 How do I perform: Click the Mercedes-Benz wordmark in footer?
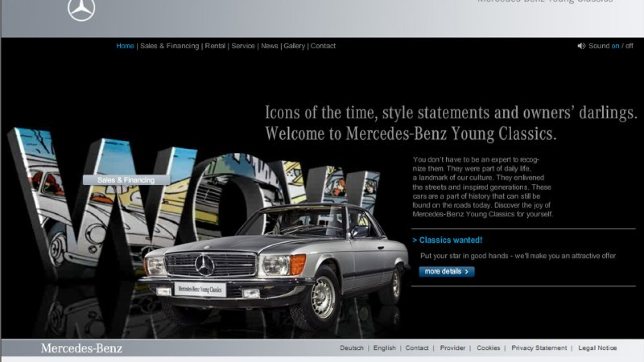[x=82, y=348]
